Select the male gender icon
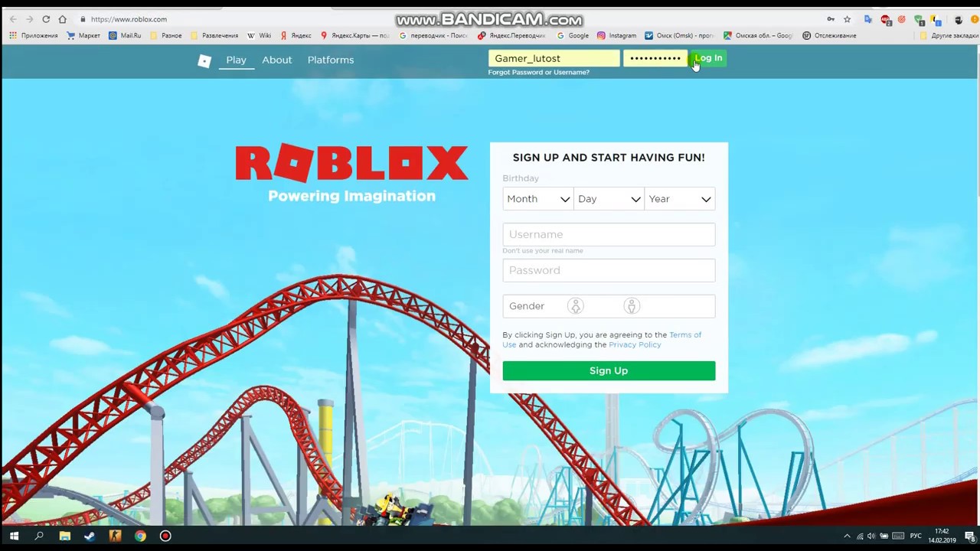The image size is (980, 551). (632, 306)
